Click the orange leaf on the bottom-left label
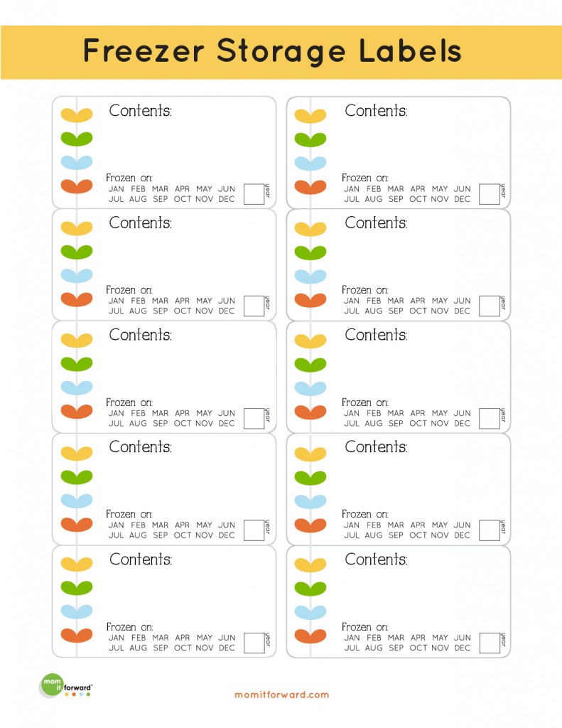Image resolution: width=562 pixels, height=728 pixels. [x=77, y=635]
